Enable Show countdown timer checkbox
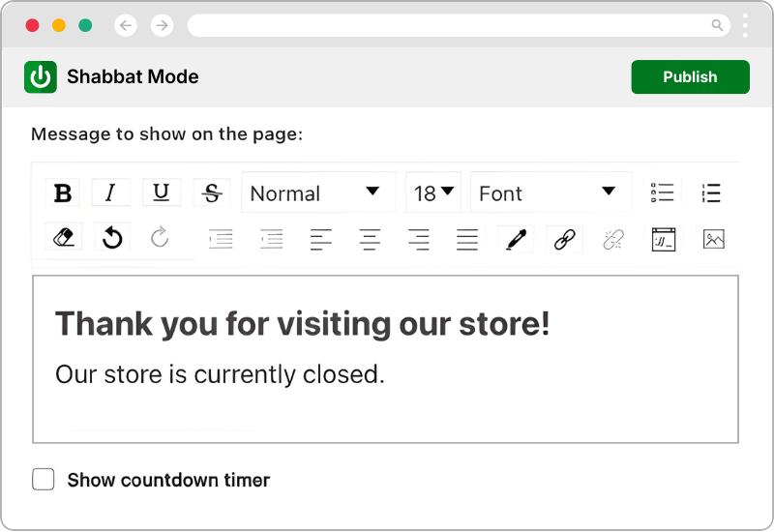The height and width of the screenshot is (532, 774). tap(43, 479)
